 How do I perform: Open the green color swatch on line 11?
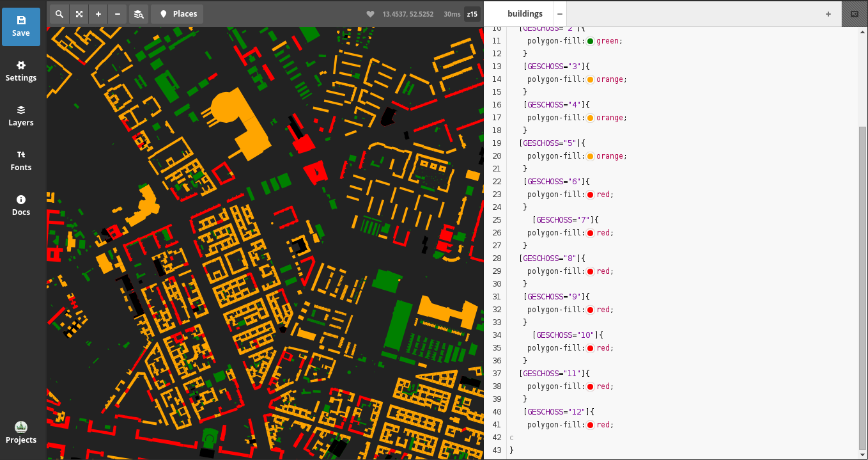pyautogui.click(x=590, y=41)
